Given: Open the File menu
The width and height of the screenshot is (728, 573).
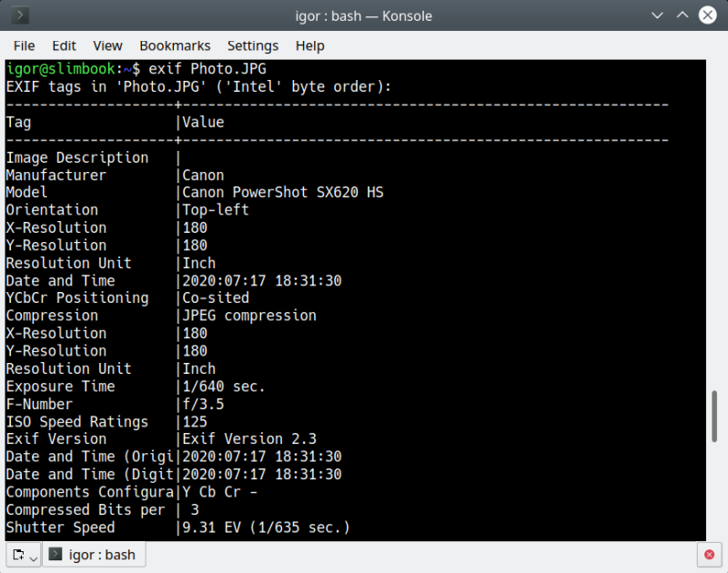Looking at the screenshot, I should tap(24, 45).
